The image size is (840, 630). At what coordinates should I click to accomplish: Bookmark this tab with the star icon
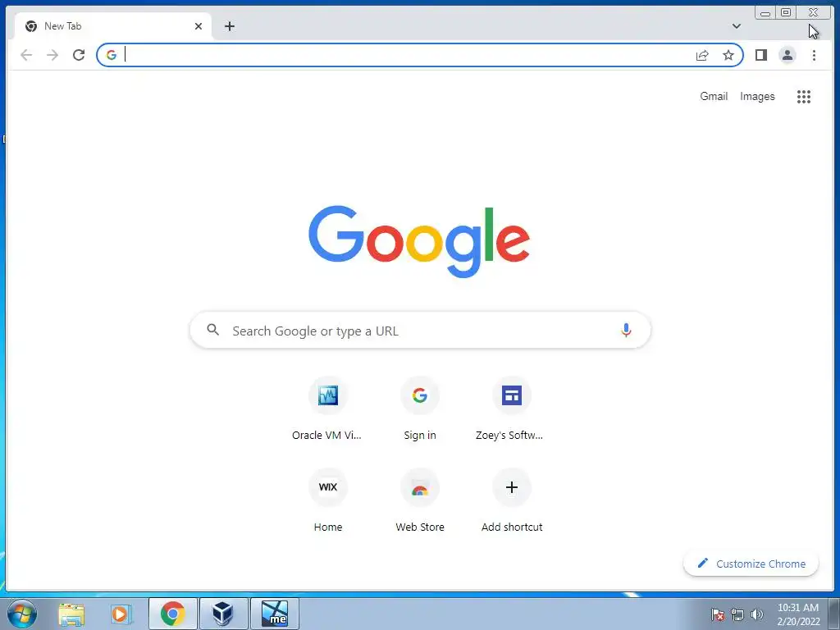728,55
